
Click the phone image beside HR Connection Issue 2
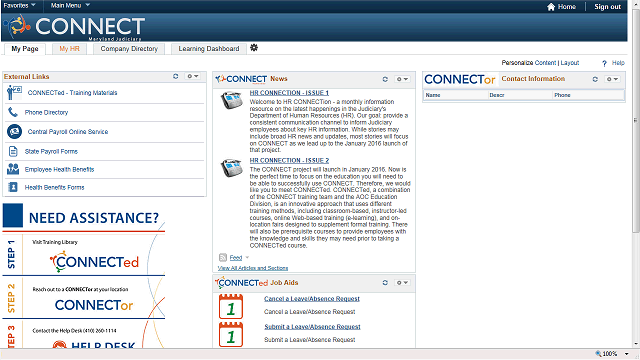pyautogui.click(x=232, y=168)
